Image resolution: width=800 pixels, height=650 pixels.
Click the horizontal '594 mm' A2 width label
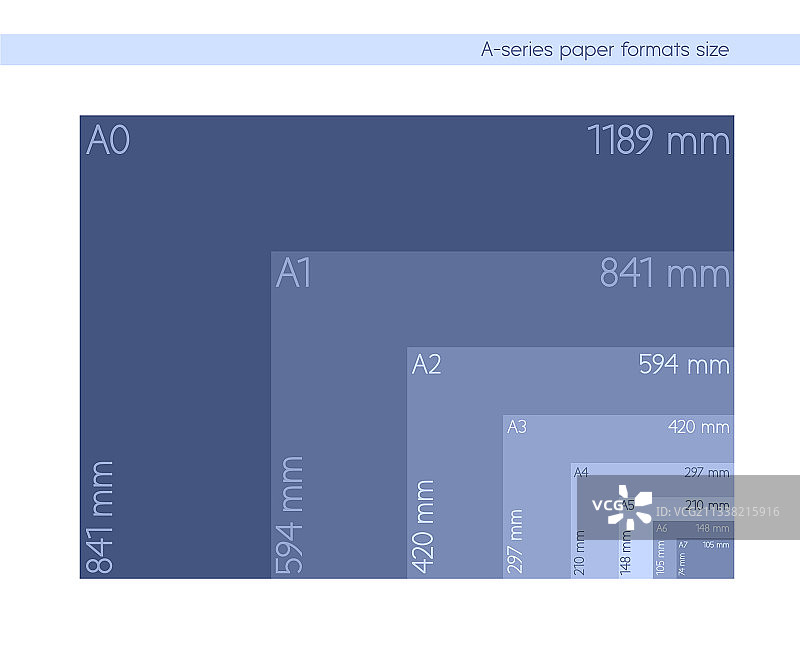(684, 365)
